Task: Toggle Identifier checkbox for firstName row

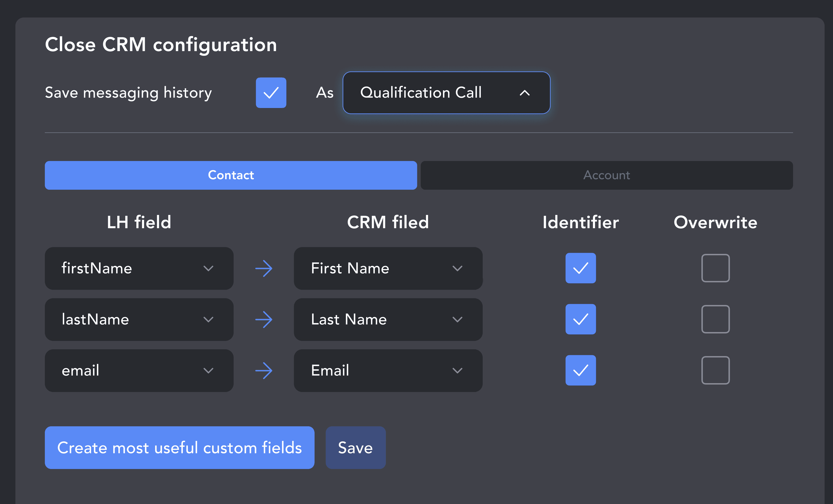Action: pyautogui.click(x=581, y=268)
